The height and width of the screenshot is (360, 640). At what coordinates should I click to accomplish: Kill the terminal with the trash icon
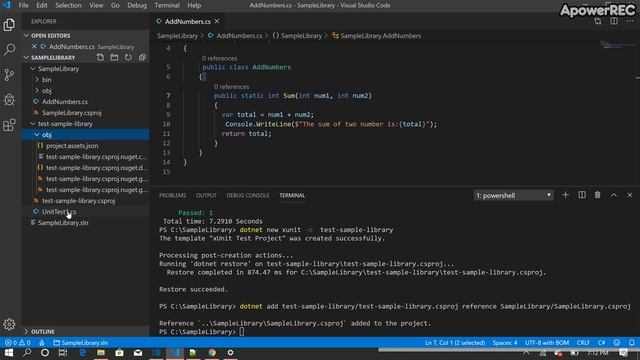[x=598, y=195]
